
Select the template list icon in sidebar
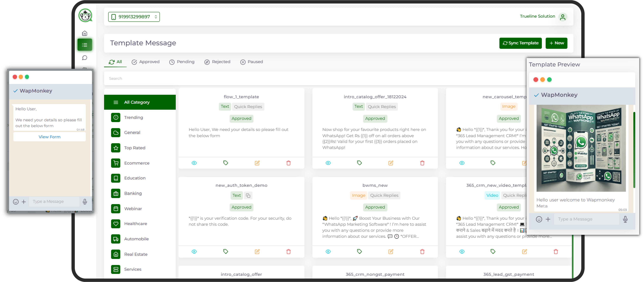point(85,45)
